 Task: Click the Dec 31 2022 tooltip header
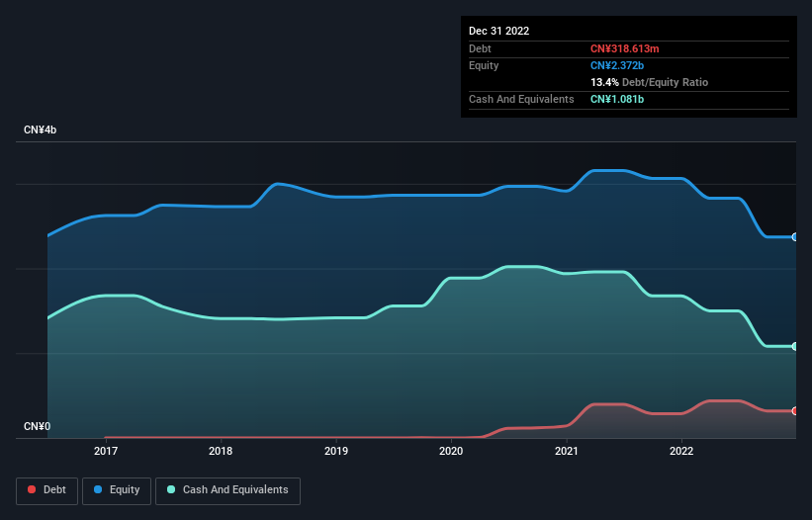click(498, 31)
